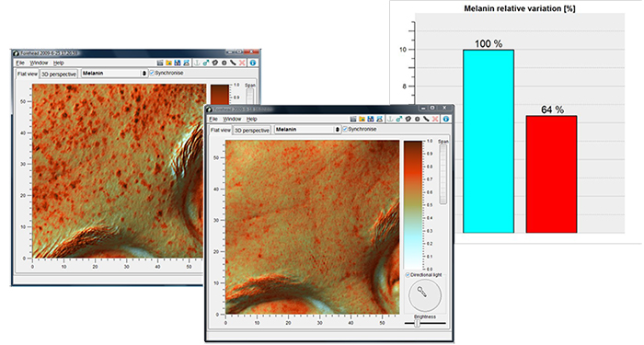Click the app icon in rear window title bar
Image resolution: width=644 pixels, height=345 pixels.
point(17,53)
